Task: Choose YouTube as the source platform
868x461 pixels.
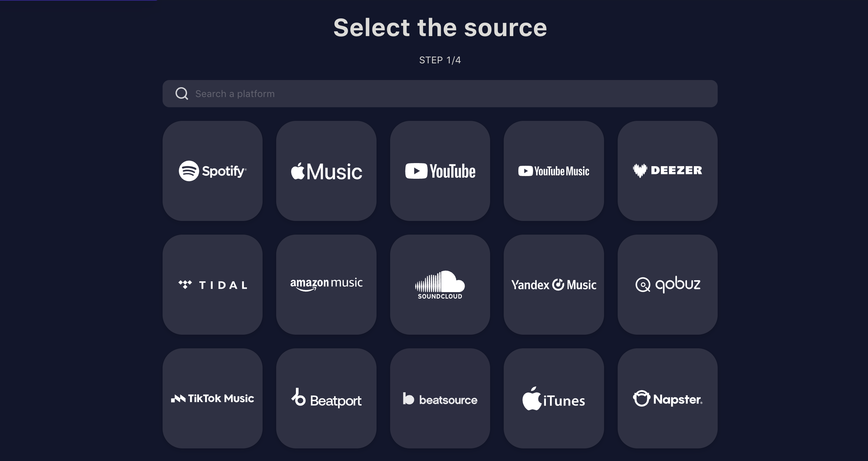Action: (440, 170)
